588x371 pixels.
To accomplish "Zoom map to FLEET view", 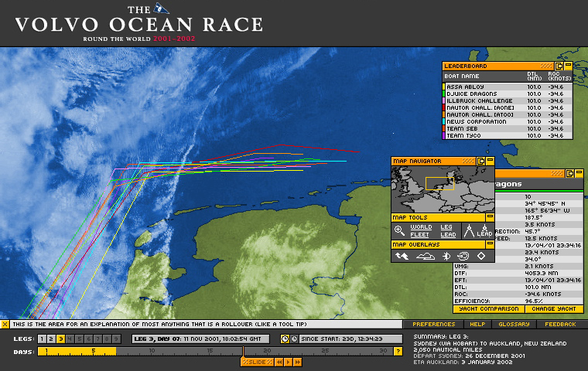I will click(x=419, y=235).
